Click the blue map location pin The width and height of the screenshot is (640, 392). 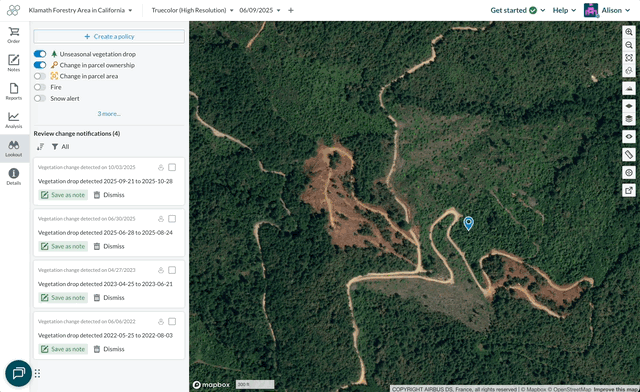coord(468,223)
